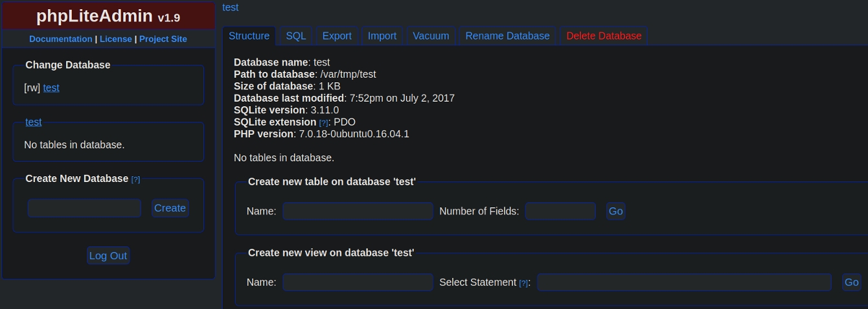Click the red Delete Database tab

[604, 36]
